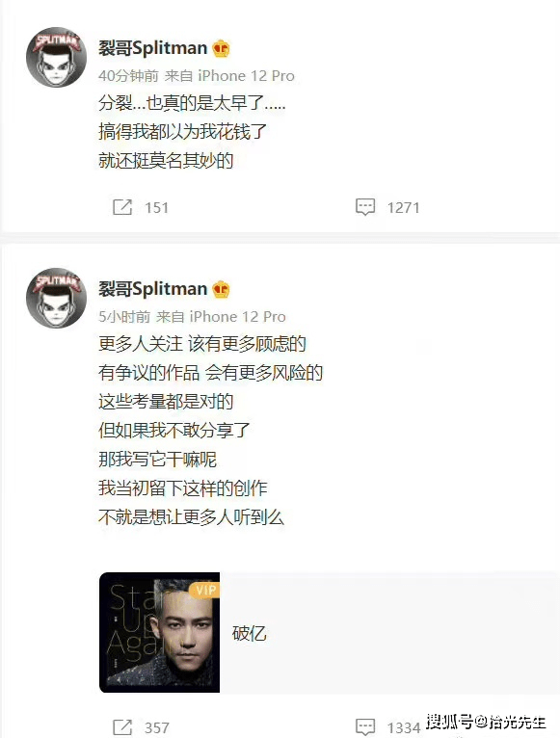Click the repost icon on the second post
Image resolution: width=560 pixels, height=738 pixels.
[x=122, y=727]
